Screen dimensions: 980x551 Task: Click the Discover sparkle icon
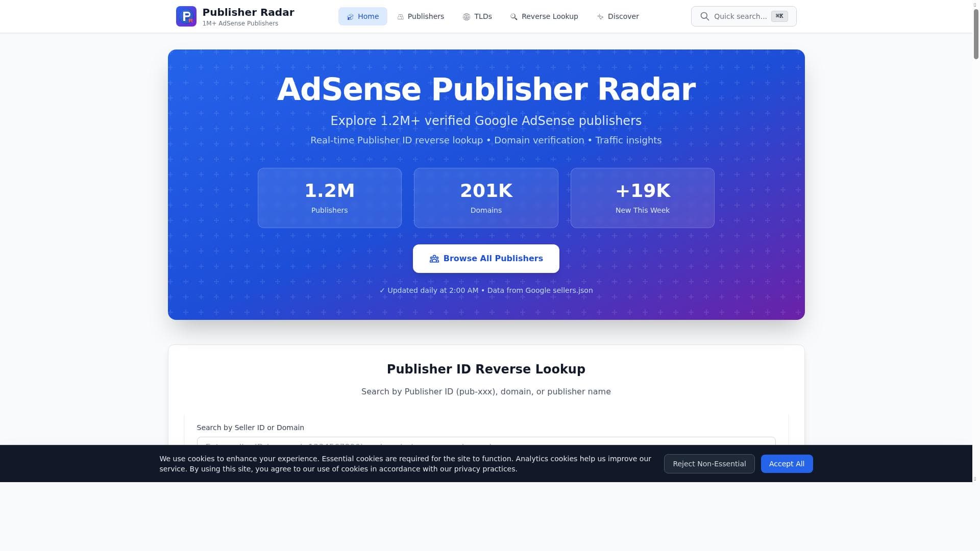coord(600,17)
